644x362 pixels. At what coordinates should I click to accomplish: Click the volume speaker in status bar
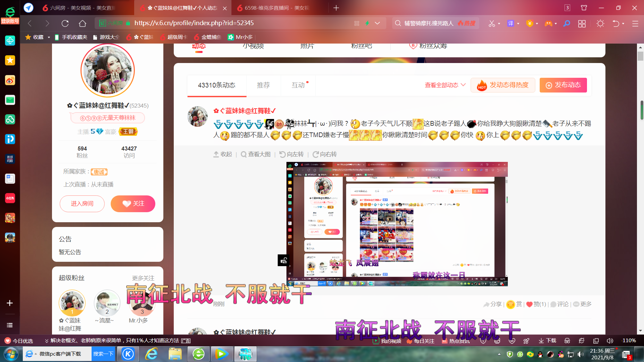[610, 341]
